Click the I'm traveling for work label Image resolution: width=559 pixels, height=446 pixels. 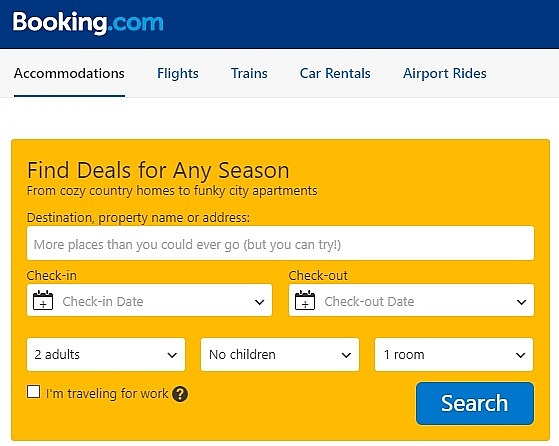[107, 394]
